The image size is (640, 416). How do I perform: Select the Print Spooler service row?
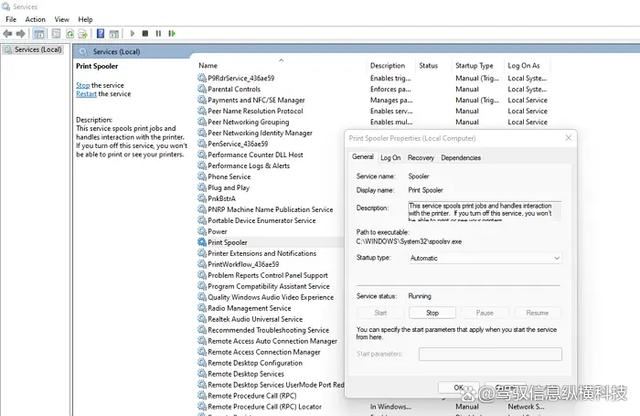(227, 242)
